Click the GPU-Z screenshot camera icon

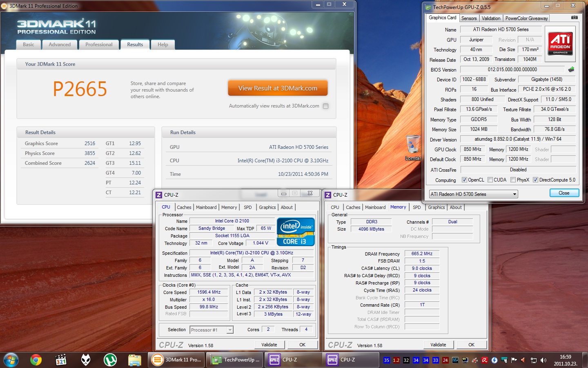[x=575, y=18]
